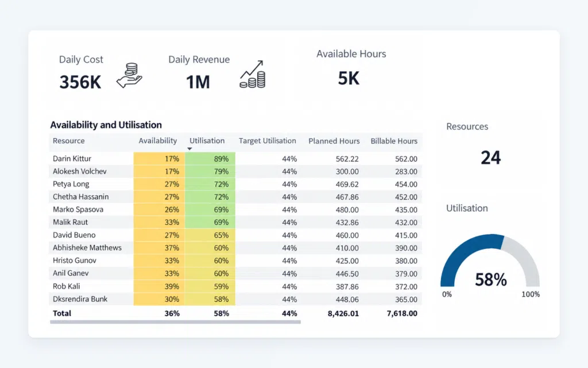
Task: Click the 379.00 billable hours cell
Action: (406, 274)
